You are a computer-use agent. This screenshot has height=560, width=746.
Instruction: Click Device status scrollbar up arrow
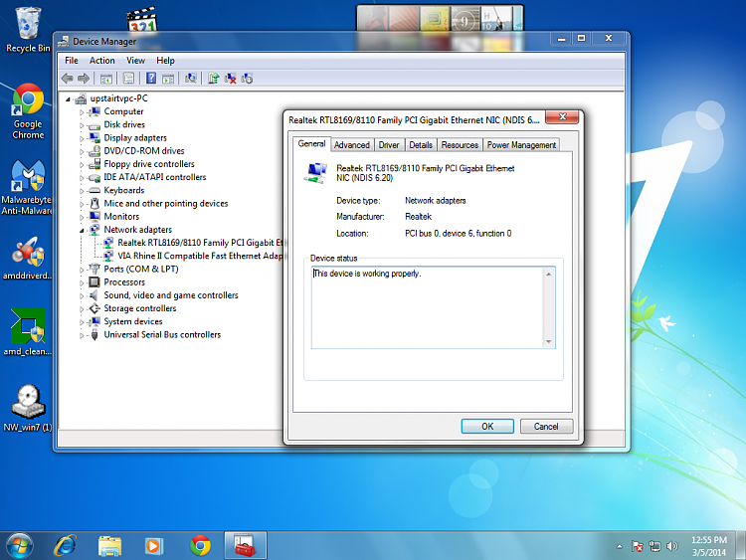click(548, 275)
